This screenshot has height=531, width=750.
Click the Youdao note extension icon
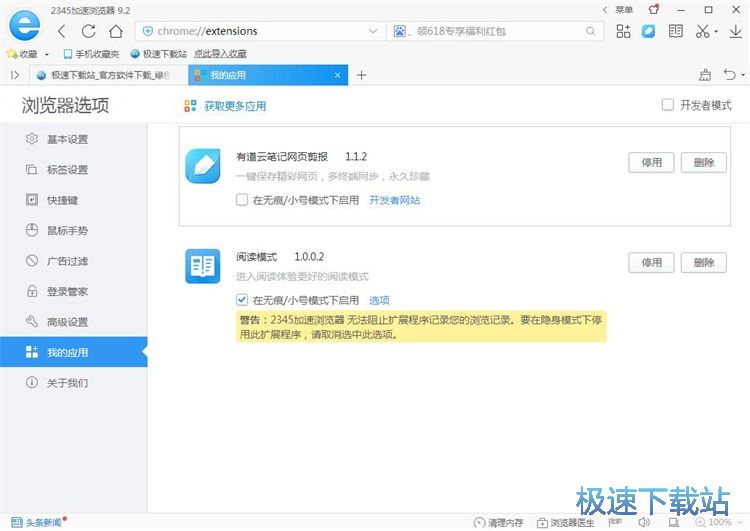[203, 166]
